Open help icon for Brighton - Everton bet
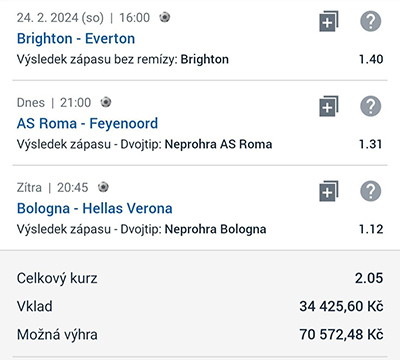The image size is (400, 360). click(371, 21)
